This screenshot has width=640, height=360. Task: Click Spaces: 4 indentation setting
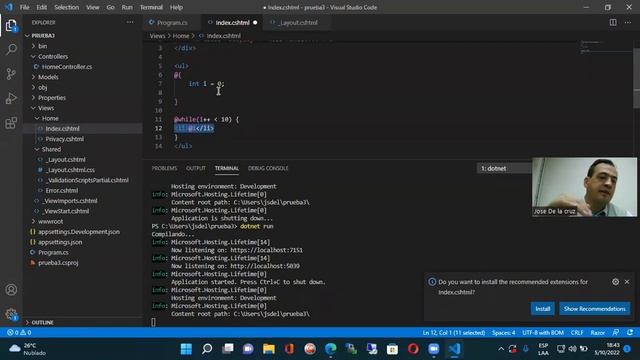click(503, 333)
